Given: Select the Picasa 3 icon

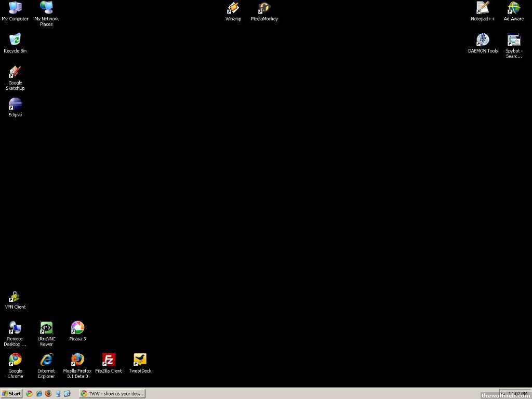Looking at the screenshot, I should [77, 328].
